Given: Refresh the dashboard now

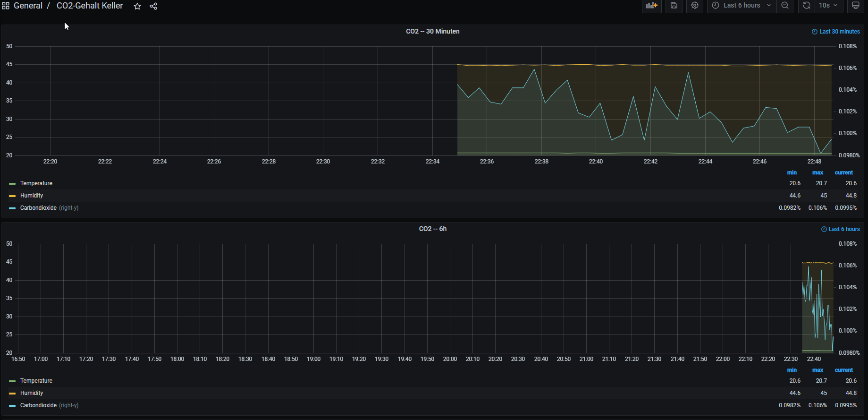Looking at the screenshot, I should tap(807, 6).
